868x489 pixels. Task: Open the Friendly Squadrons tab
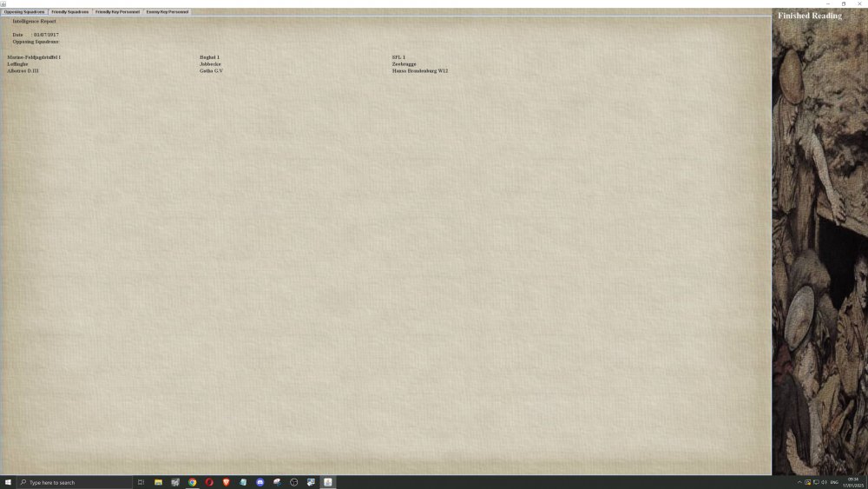tap(69, 11)
